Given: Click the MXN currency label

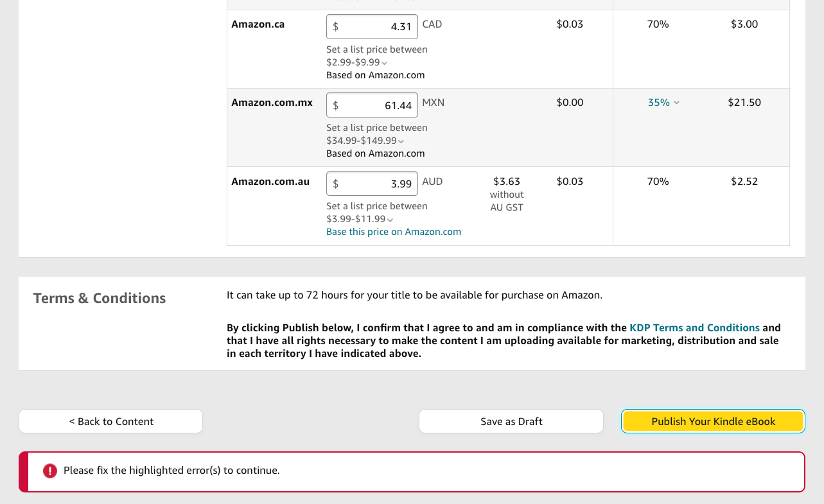Looking at the screenshot, I should click(x=433, y=103).
